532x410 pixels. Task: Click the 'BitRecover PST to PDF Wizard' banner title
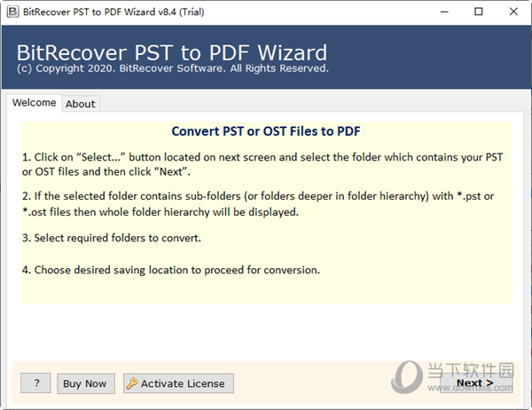click(x=172, y=52)
